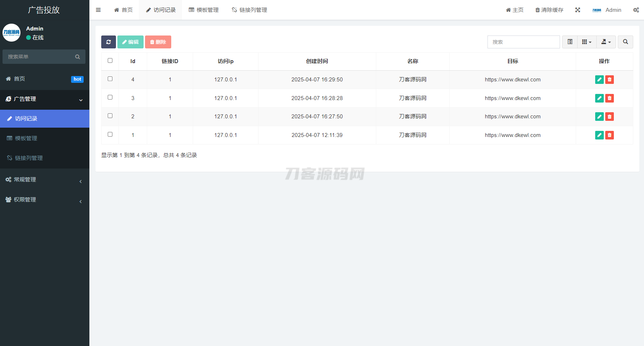The width and height of the screenshot is (644, 346).
Task: Toggle the card view list icon
Action: point(570,42)
